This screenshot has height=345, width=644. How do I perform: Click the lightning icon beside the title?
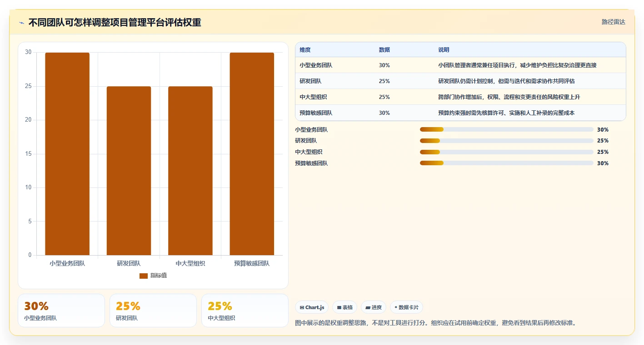(21, 23)
